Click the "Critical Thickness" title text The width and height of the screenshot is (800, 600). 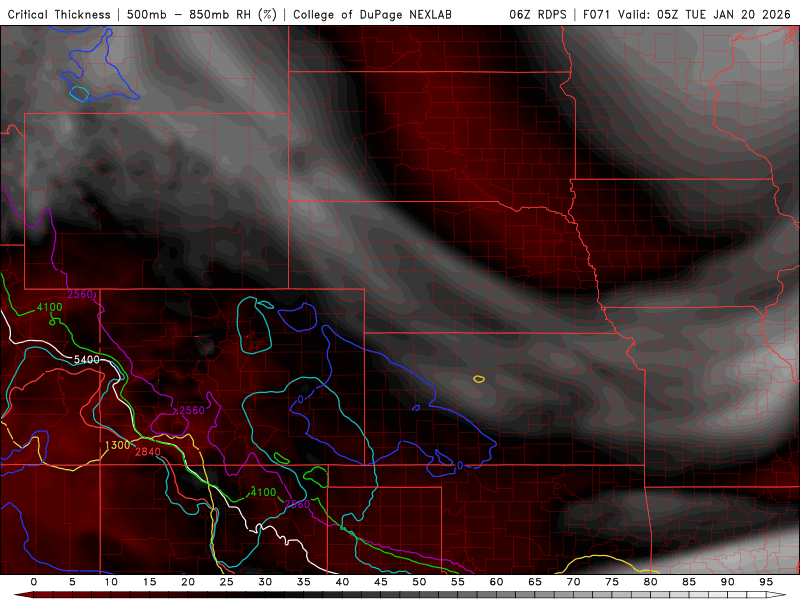[59, 15]
